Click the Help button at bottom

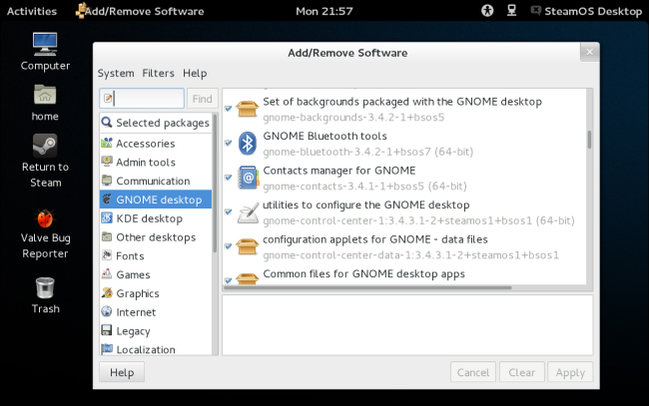click(122, 372)
